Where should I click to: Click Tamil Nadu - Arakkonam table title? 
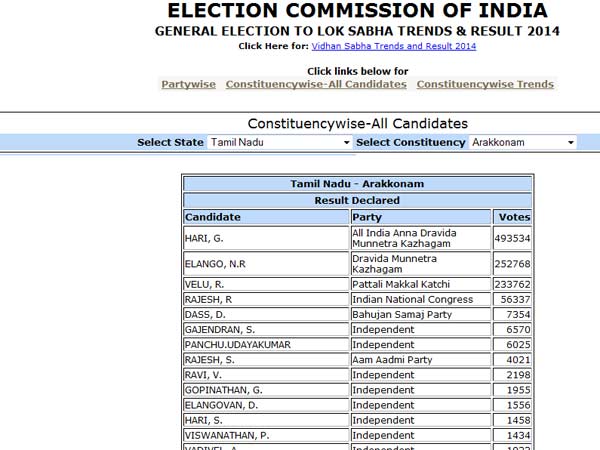357,184
